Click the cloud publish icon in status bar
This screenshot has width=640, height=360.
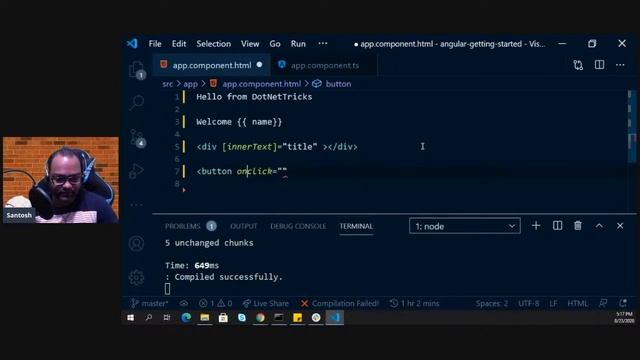point(184,303)
